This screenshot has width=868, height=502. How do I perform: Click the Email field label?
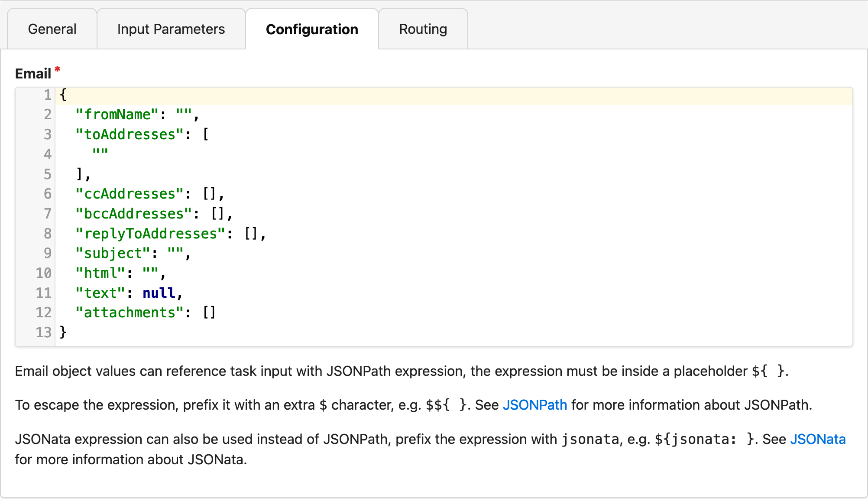pos(33,74)
